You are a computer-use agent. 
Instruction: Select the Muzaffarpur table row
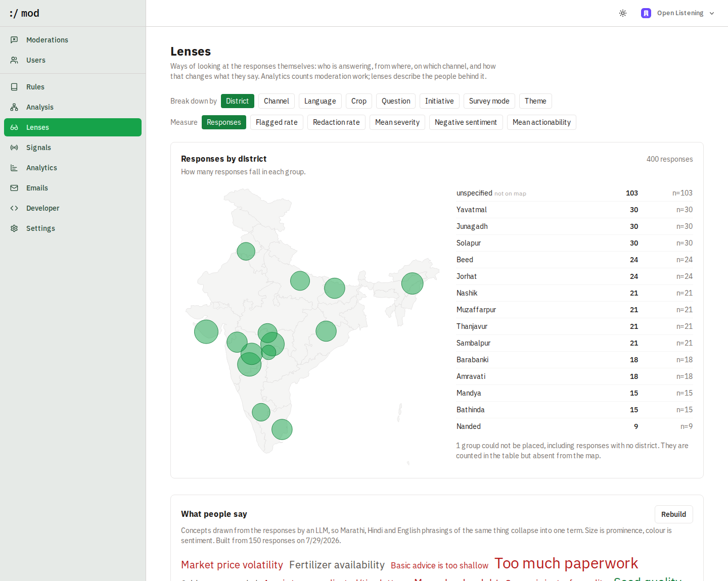[x=574, y=310]
